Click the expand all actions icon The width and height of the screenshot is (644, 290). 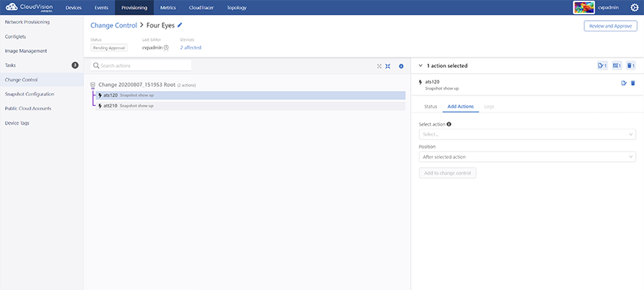coord(379,66)
